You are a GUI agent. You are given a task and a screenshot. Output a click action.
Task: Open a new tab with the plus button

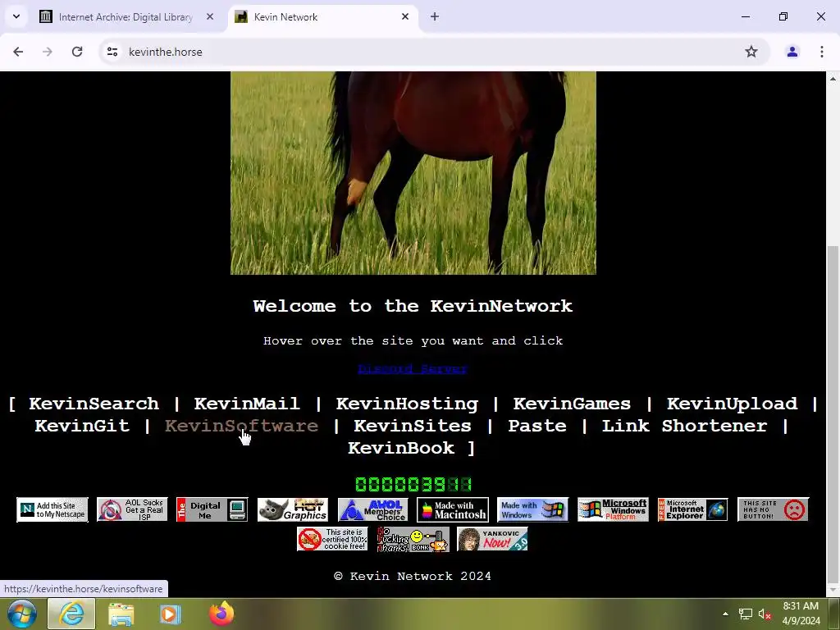pyautogui.click(x=435, y=16)
